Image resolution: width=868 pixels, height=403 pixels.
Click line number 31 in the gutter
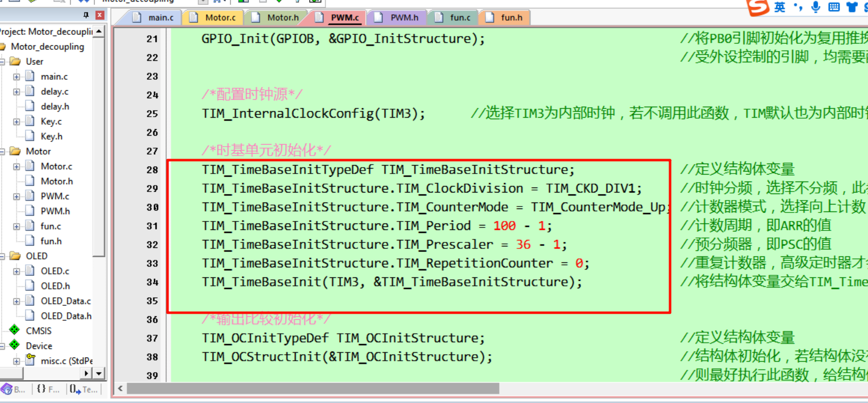[x=152, y=226]
